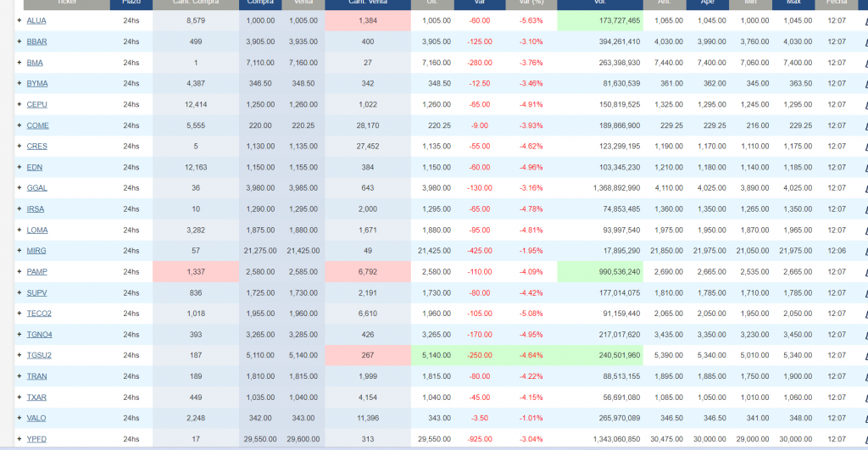Click the Cant. Venta column header
The width and height of the screenshot is (868, 450).
pos(367,3)
